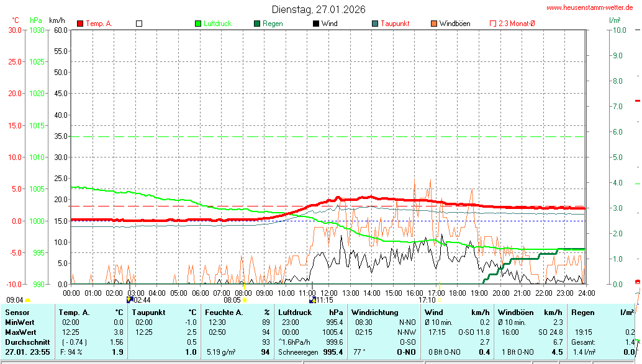Click the moon icon at 02:44
The height and width of the screenshot is (364, 642).
point(130,300)
